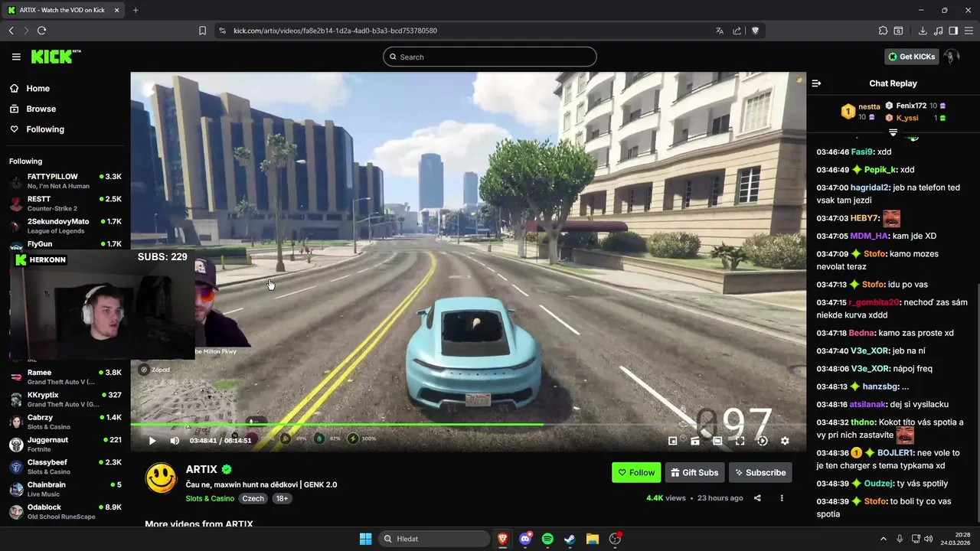Viewport: 980px width, 551px height.
Task: Click the address bar URL
Action: [x=335, y=31]
